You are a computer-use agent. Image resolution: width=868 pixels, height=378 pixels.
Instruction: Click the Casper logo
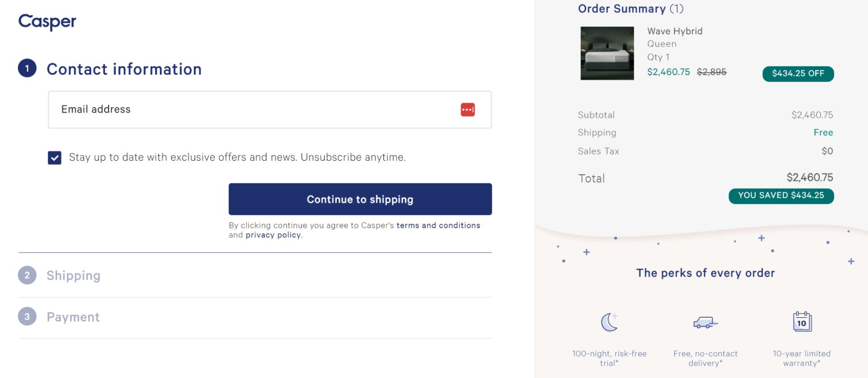click(46, 22)
